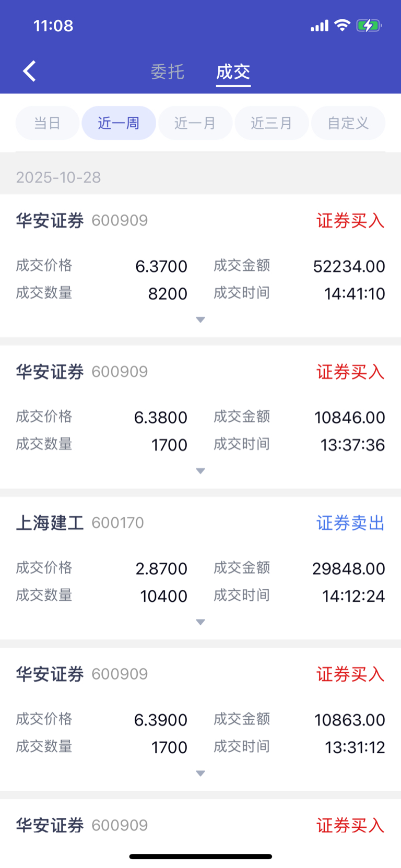The width and height of the screenshot is (401, 868).
Task: Expand the 上海建工 sell trade details
Action: (x=200, y=622)
